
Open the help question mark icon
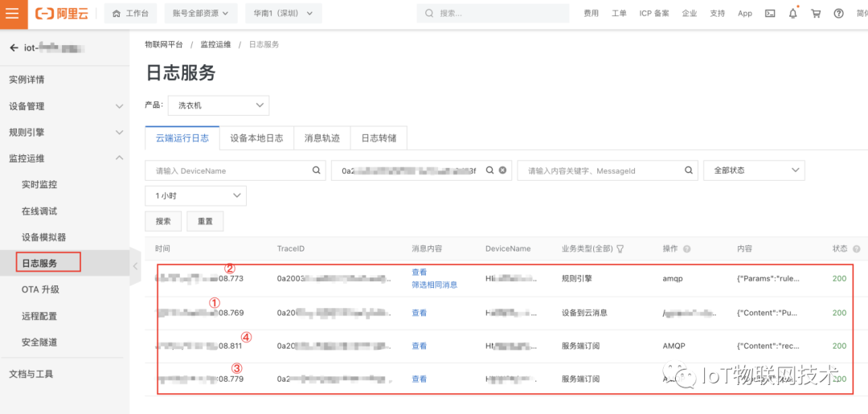pyautogui.click(x=838, y=14)
